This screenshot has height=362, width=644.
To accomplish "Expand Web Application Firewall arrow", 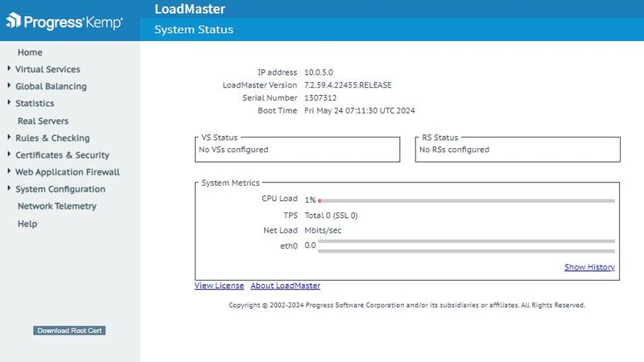I will pos(9,171).
